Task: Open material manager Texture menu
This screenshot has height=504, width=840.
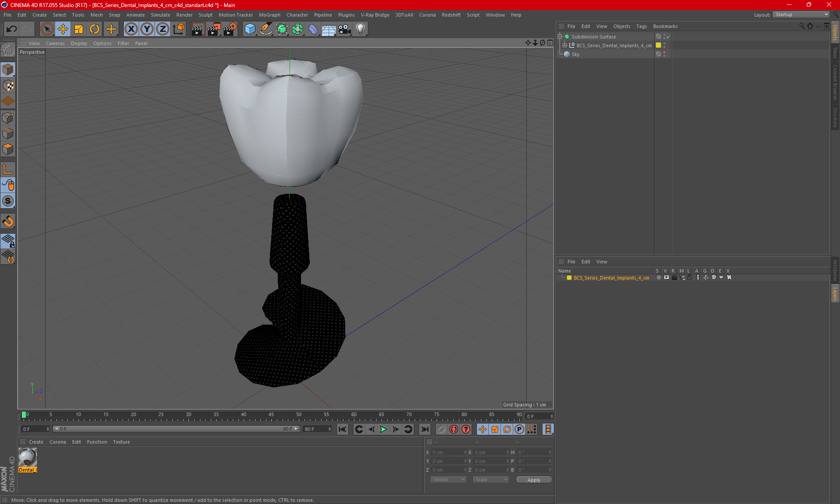Action: (121, 442)
